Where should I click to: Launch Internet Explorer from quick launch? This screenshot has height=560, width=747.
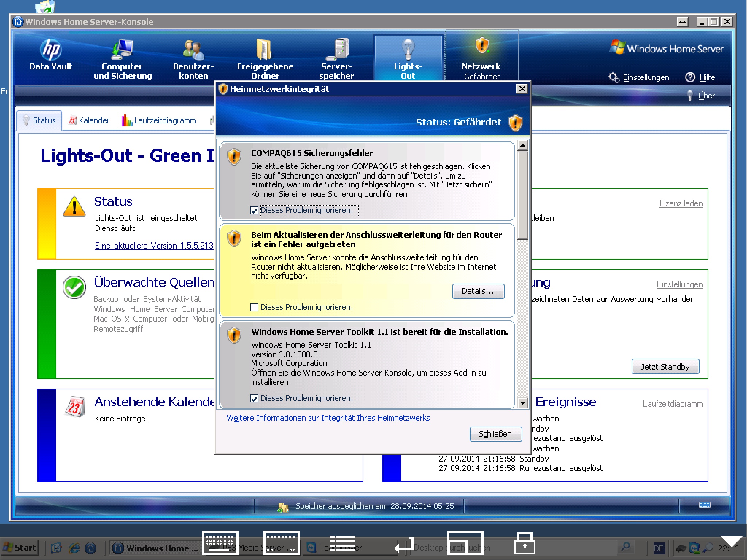click(74, 548)
